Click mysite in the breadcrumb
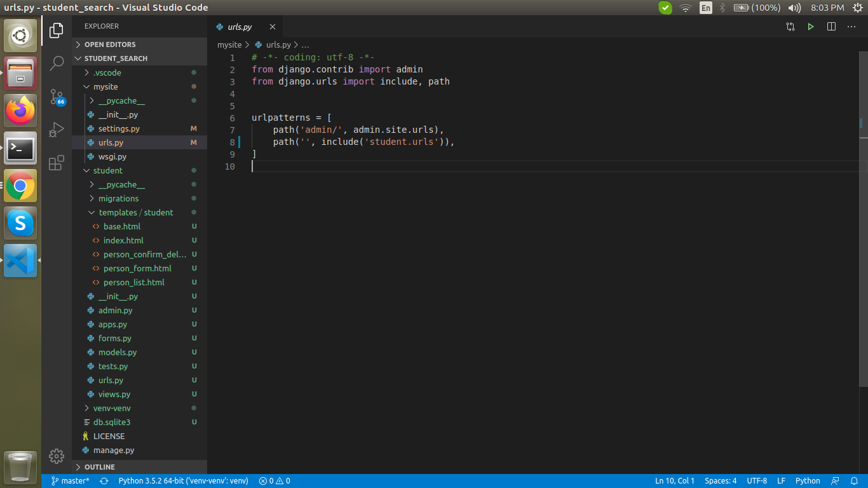Screen dimensions: 868x488 pos(229,45)
